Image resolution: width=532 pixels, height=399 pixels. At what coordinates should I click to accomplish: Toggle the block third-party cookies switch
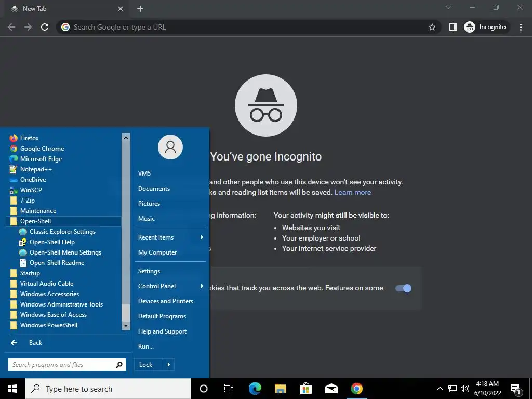point(403,288)
